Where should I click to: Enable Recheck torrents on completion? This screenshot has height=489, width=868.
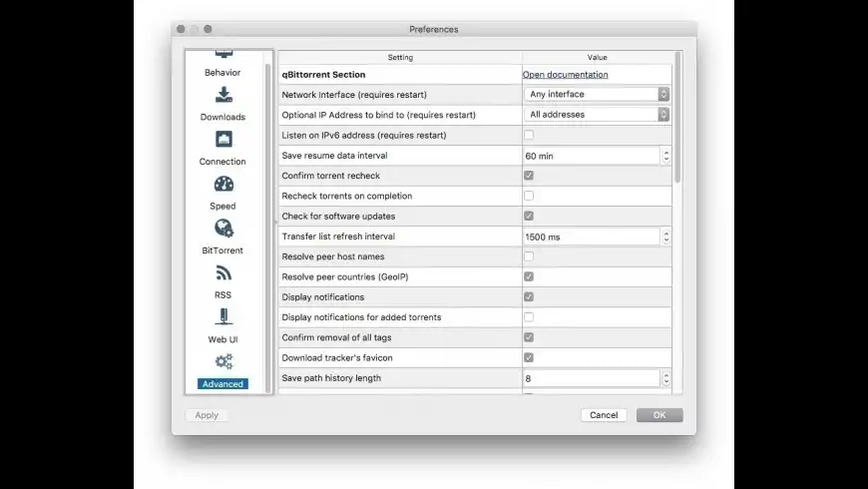tap(529, 196)
